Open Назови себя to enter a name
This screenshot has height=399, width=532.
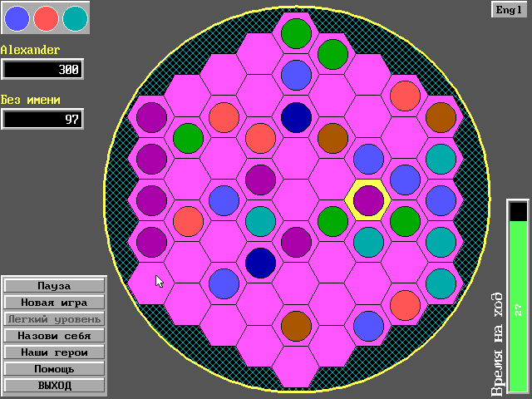54,336
